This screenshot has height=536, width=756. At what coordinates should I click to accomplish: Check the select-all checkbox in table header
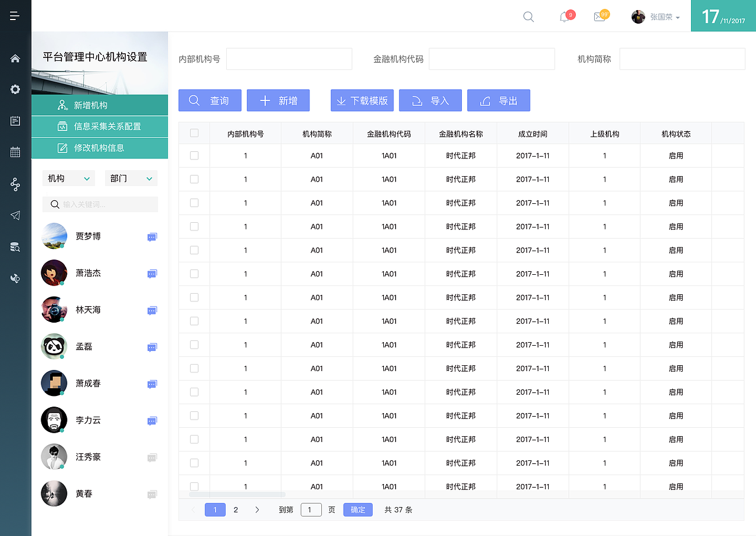194,132
